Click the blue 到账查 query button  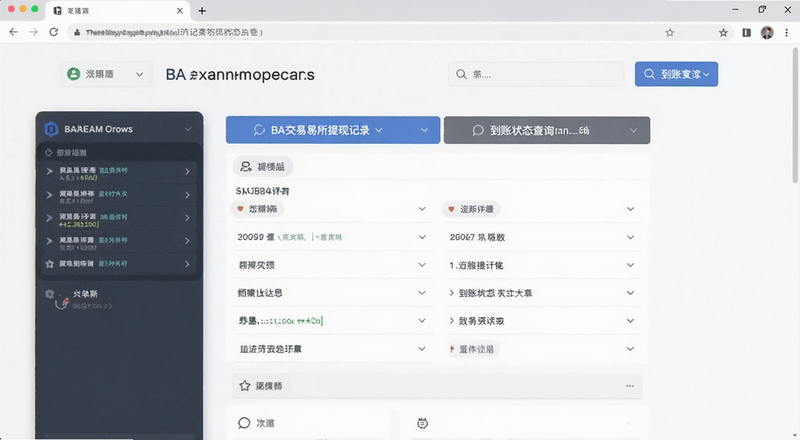pos(676,74)
